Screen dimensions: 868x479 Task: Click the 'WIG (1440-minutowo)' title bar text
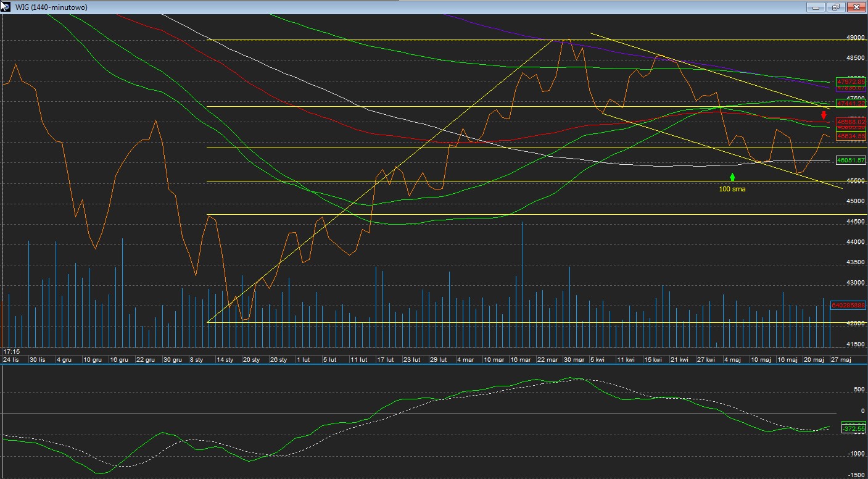point(51,7)
